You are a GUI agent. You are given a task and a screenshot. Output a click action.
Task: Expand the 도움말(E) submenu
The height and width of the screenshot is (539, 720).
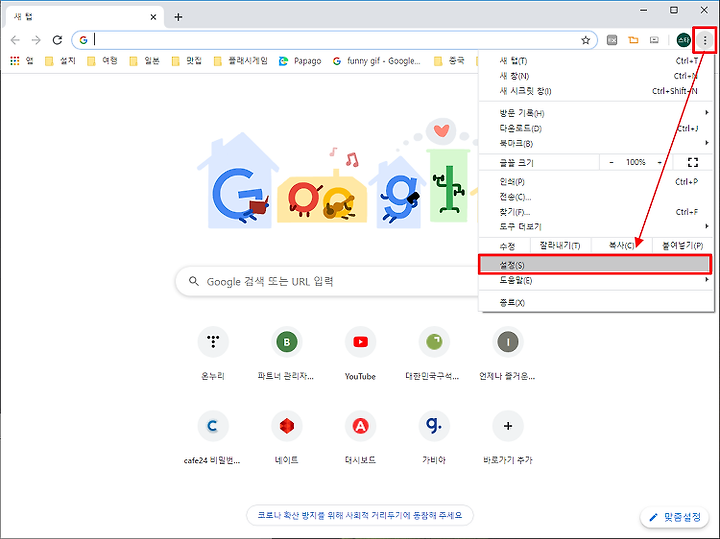click(x=596, y=280)
